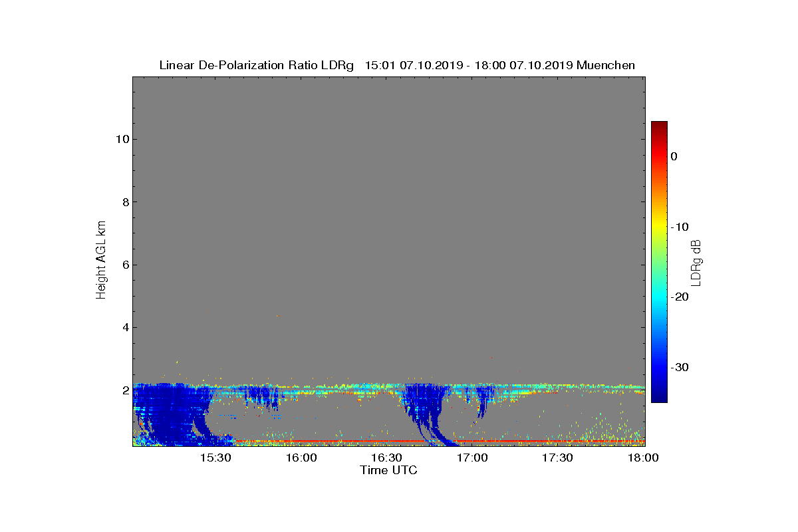Screen dimensions: 798x532
Task: Click the LDRg dB colorbar title
Action: pyautogui.click(x=696, y=262)
